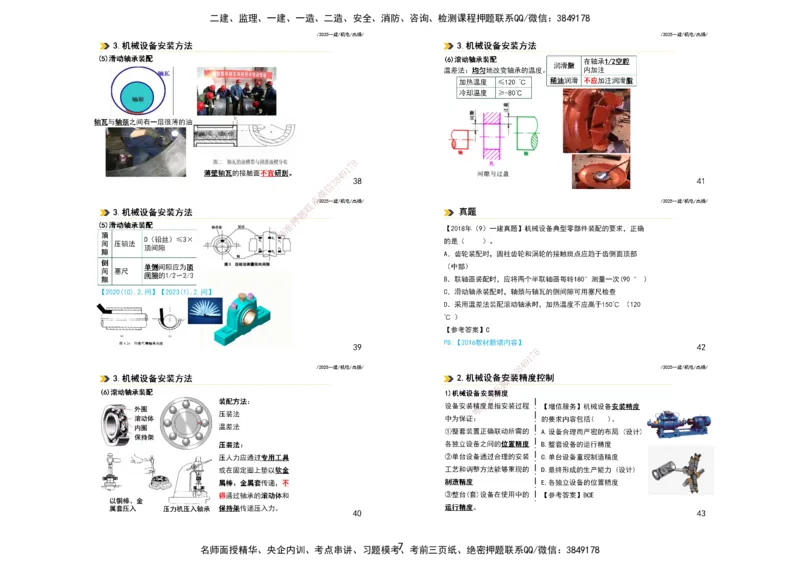Click the heading 装配方法:
The height and width of the screenshot is (566, 800).
[234, 402]
